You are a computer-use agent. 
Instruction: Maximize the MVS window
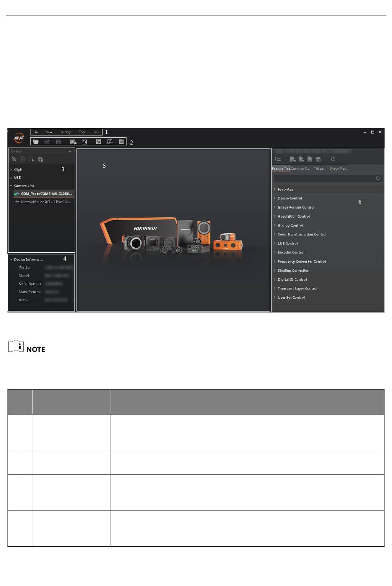(373, 132)
